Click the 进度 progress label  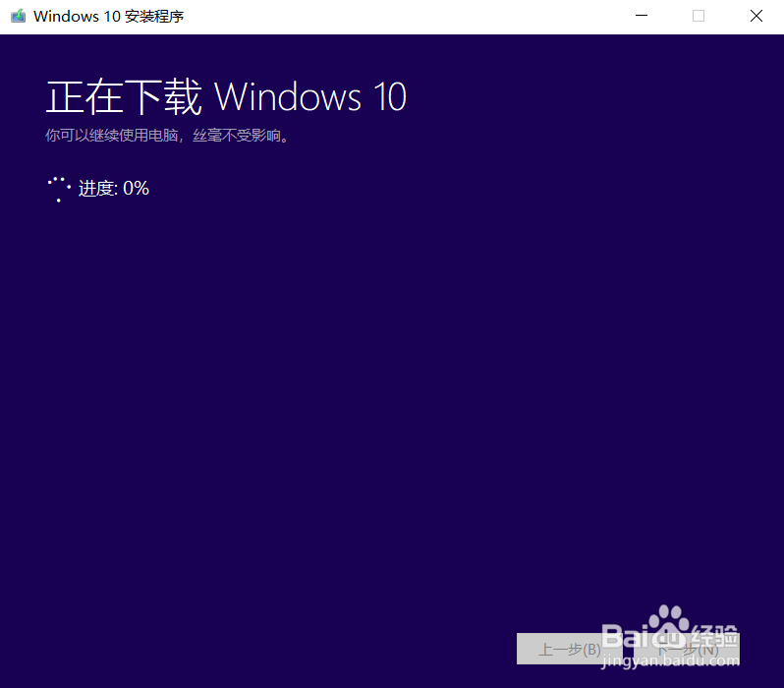coord(98,189)
